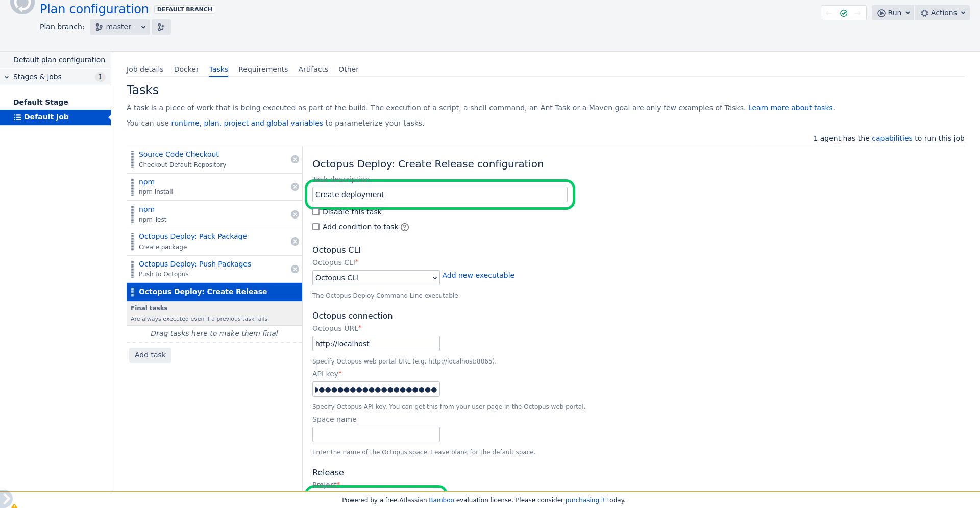Select Default Job in sidebar
This screenshot has height=508, width=980.
click(x=55, y=117)
